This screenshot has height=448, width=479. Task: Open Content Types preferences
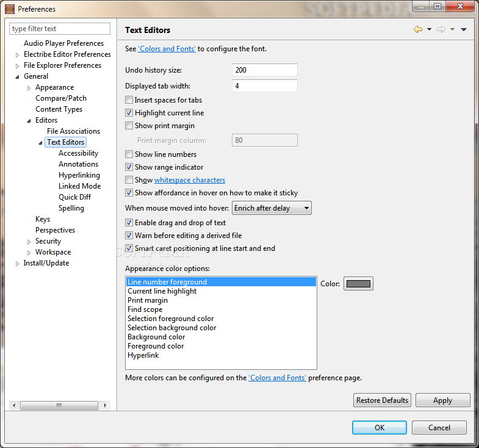(59, 109)
